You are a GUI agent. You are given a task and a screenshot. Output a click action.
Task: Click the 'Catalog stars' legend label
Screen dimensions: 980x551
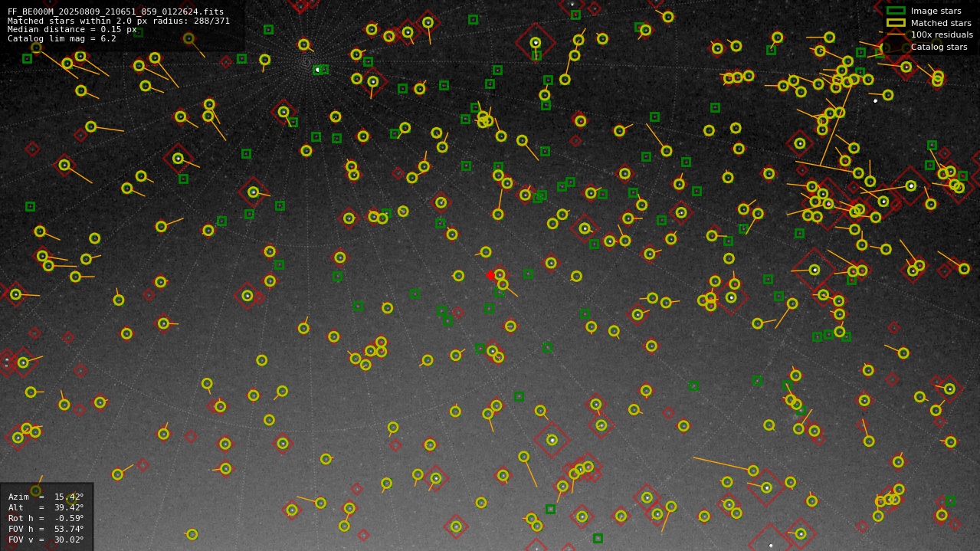coord(939,48)
